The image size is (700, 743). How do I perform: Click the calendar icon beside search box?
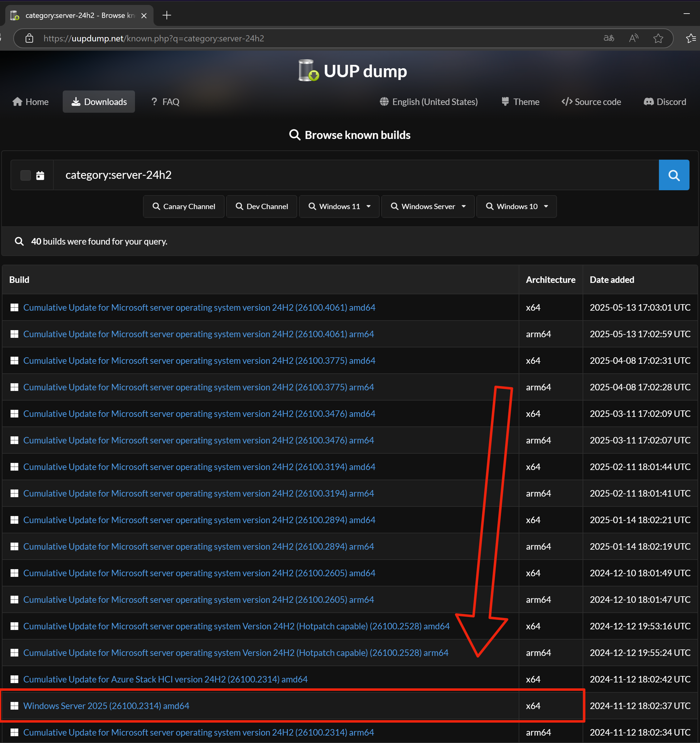[40, 175]
